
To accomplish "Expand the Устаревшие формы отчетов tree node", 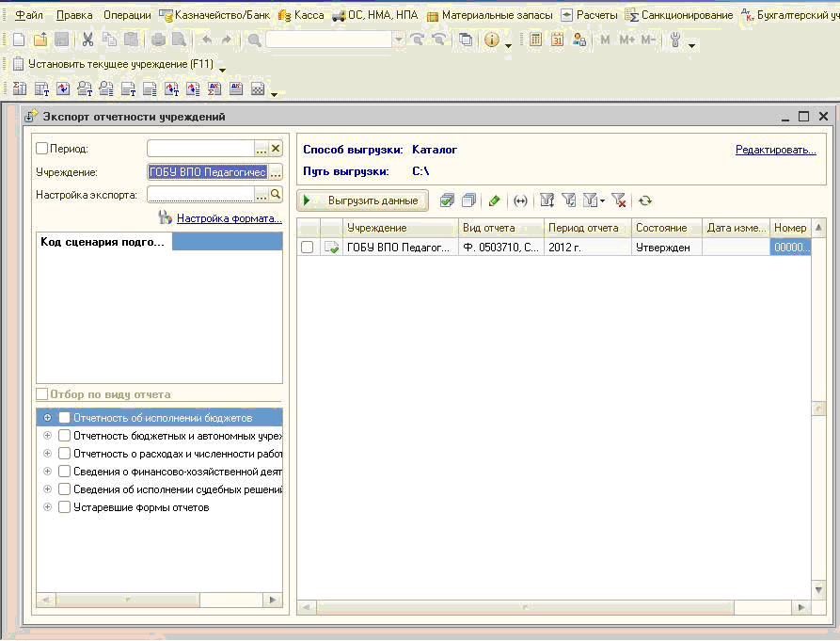I will [47, 507].
